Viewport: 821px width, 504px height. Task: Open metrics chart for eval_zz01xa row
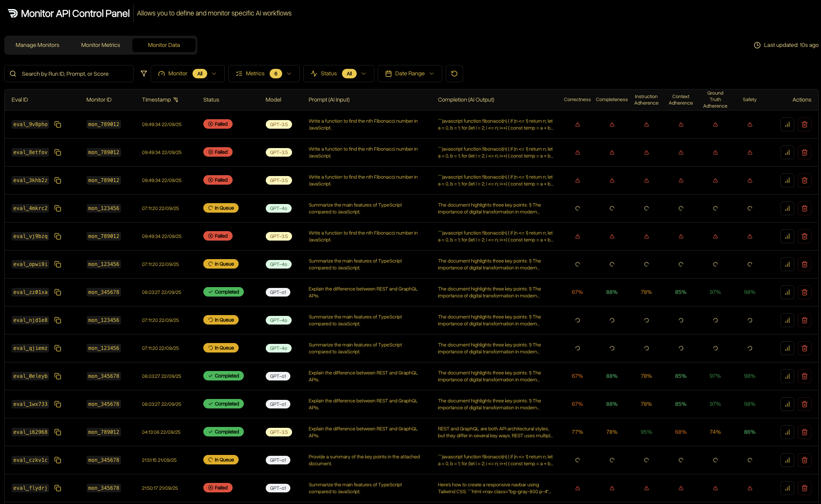787,292
